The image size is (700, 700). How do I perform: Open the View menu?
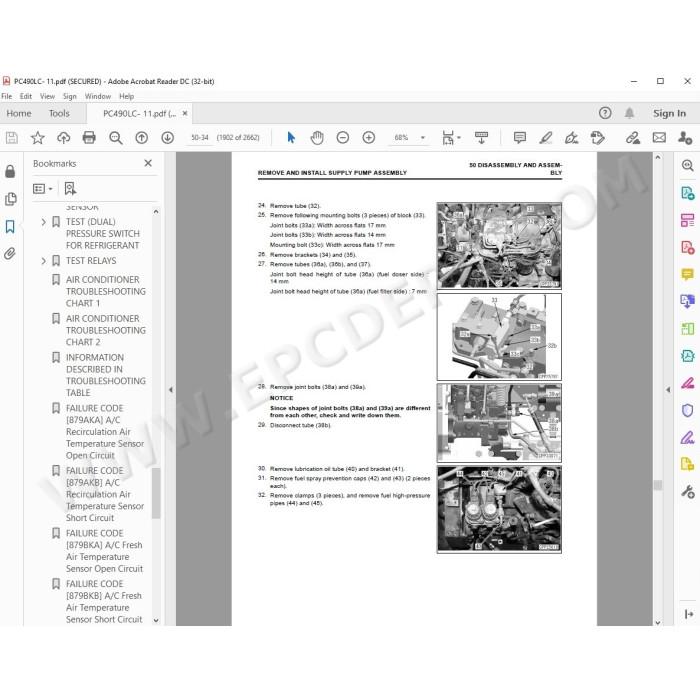pos(47,96)
